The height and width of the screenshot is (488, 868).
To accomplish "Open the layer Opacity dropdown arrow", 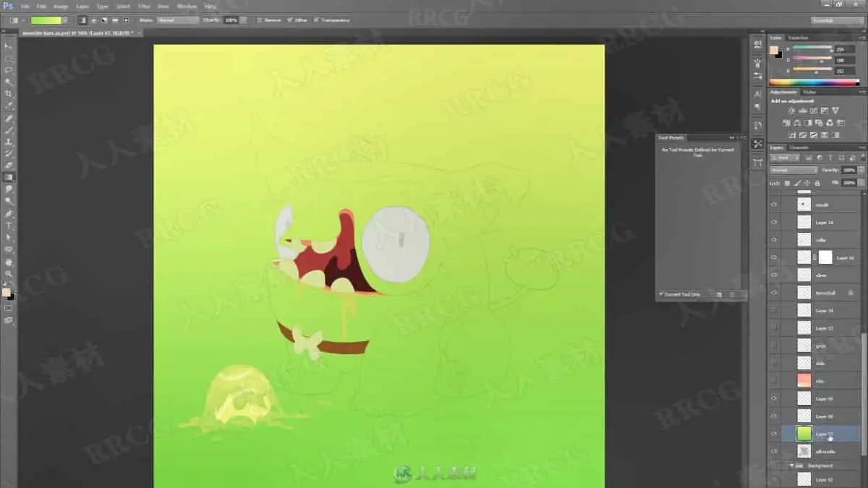I will [x=860, y=170].
